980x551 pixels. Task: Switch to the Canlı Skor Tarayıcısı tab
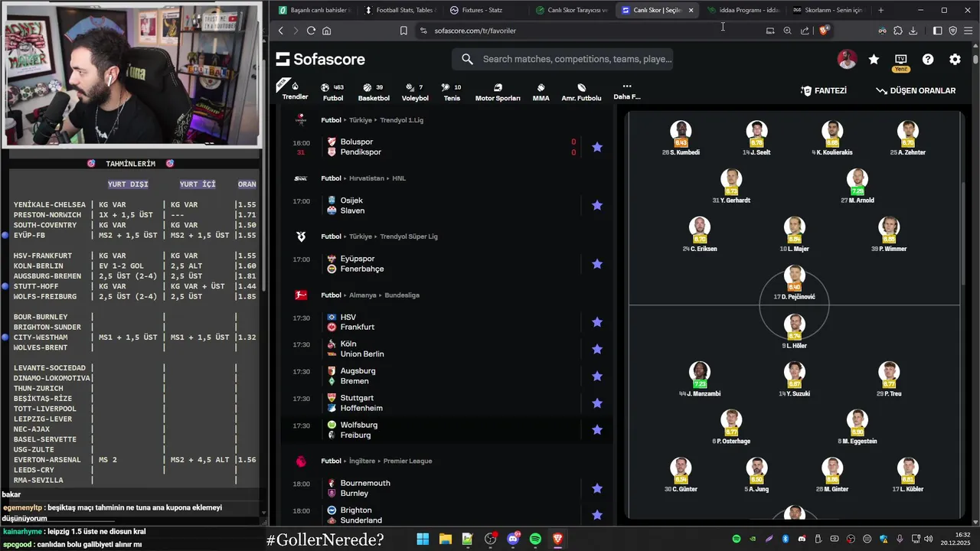point(572,10)
